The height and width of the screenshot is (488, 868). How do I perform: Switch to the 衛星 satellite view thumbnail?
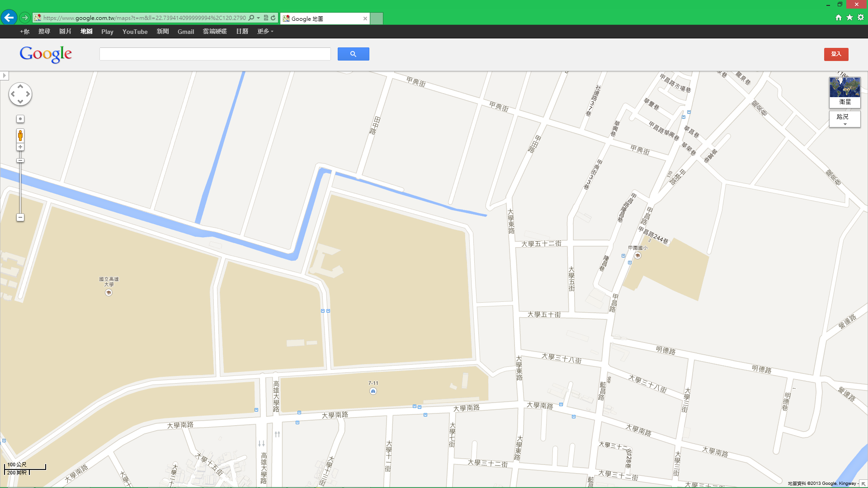point(844,92)
